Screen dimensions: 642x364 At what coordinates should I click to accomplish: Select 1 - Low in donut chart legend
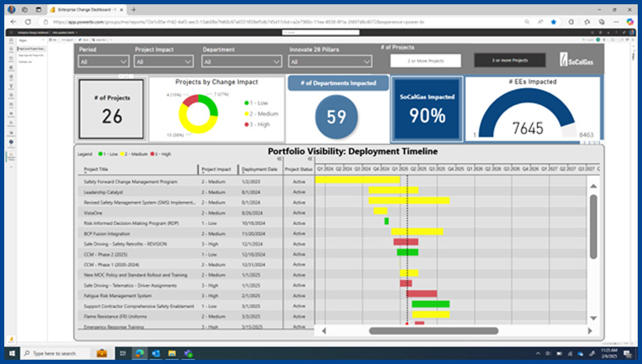coord(256,103)
